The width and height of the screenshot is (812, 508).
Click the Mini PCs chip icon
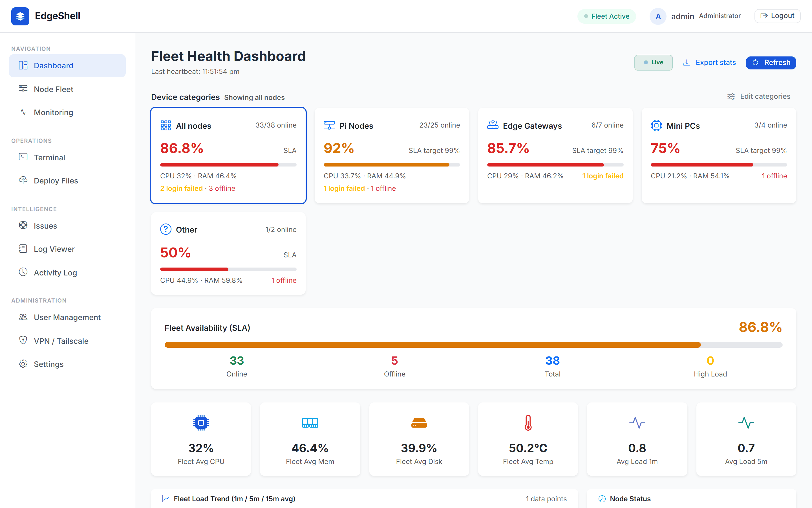point(656,125)
